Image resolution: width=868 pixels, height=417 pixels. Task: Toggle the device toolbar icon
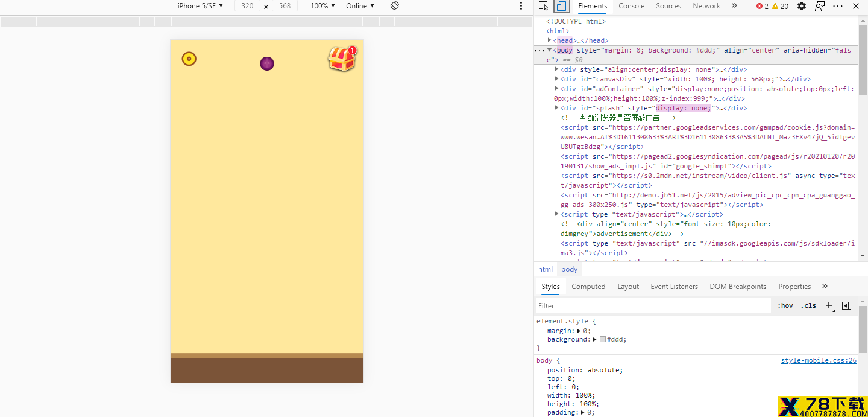coord(561,6)
